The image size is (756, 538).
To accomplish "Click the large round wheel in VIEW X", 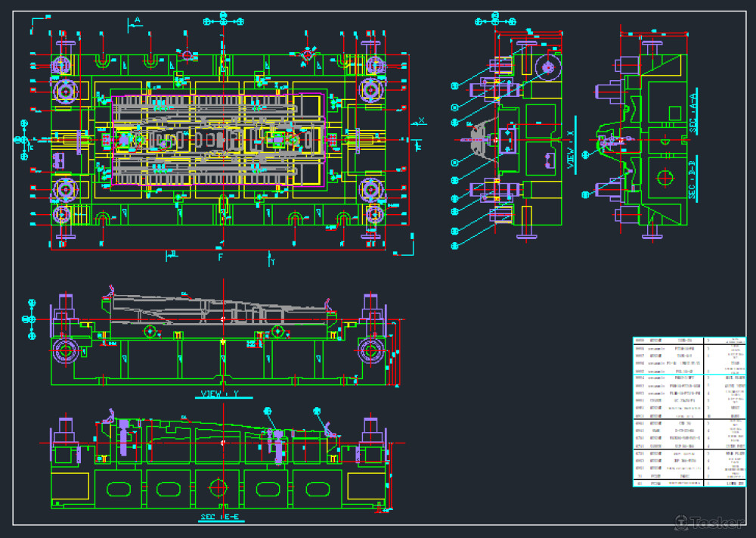I will pos(547,68).
